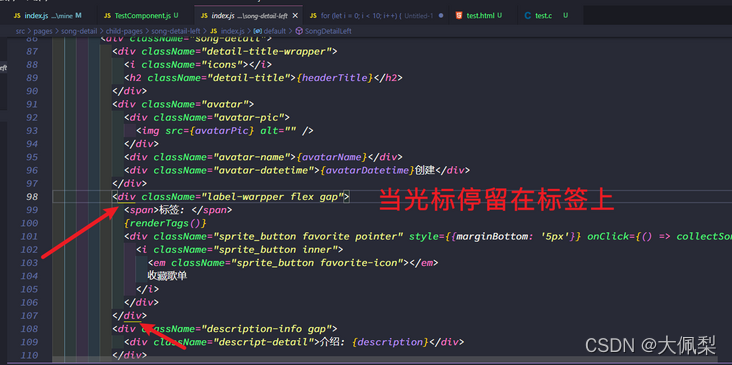This screenshot has width=732, height=365.
Task: Open the default breadcrumb dropdown
Action: point(275,31)
